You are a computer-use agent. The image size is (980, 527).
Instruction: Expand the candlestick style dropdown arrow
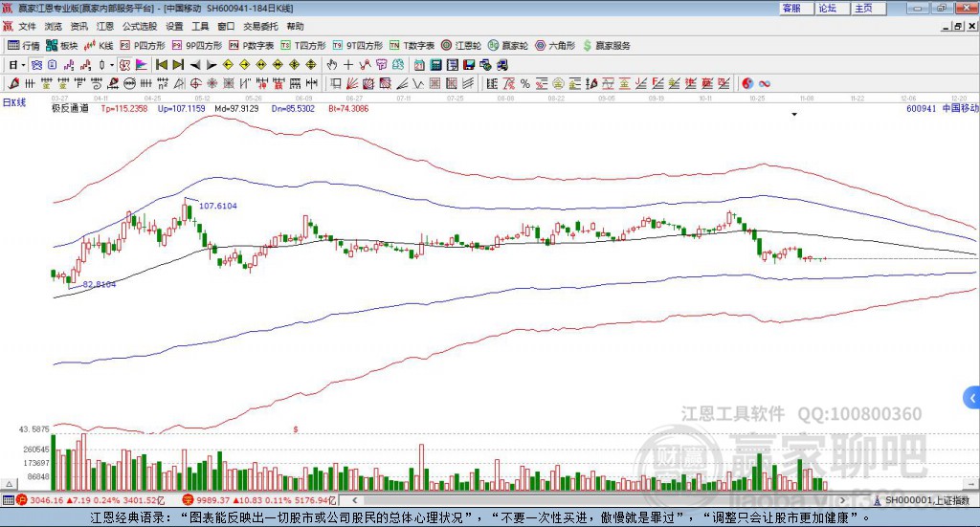pos(112,65)
